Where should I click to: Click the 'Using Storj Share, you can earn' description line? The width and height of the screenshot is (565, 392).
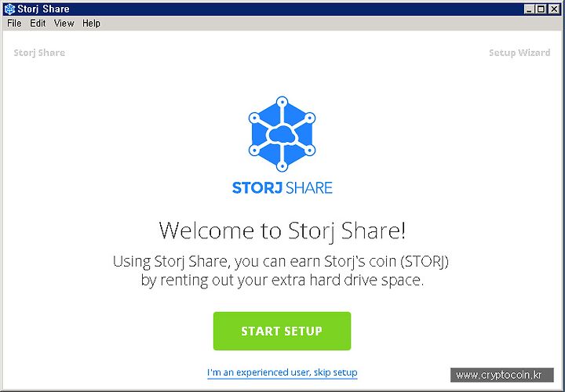(x=281, y=261)
